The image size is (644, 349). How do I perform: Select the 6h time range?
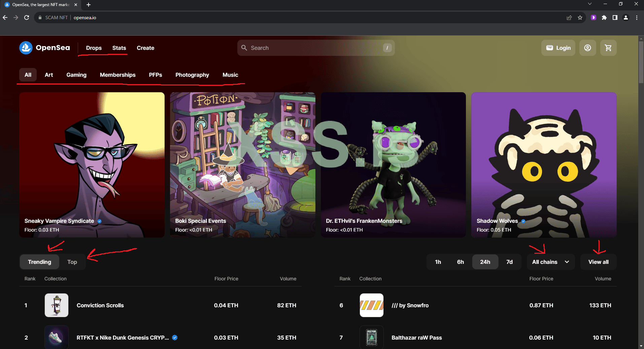point(461,262)
